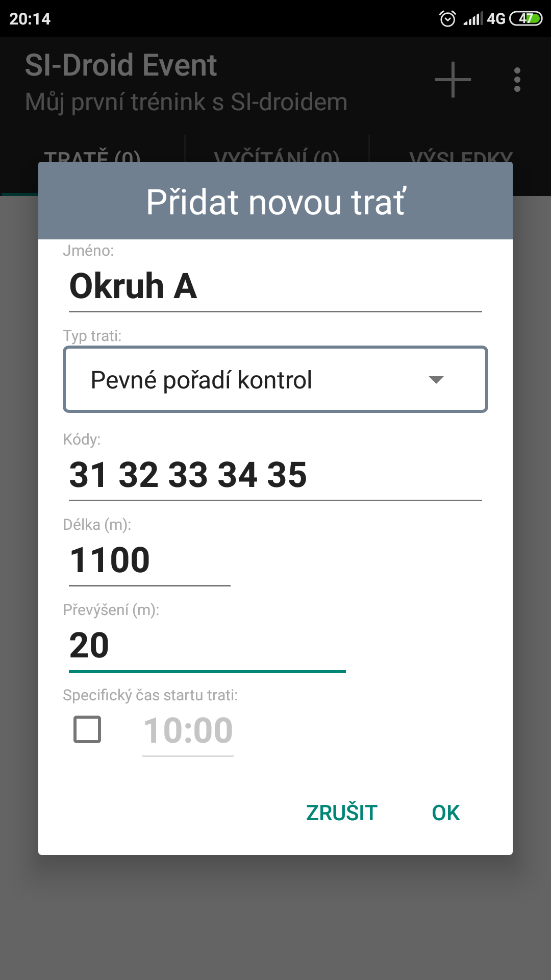Viewport: 551px width, 980px height.
Task: Confirm the dialog with OK
Action: 445,813
